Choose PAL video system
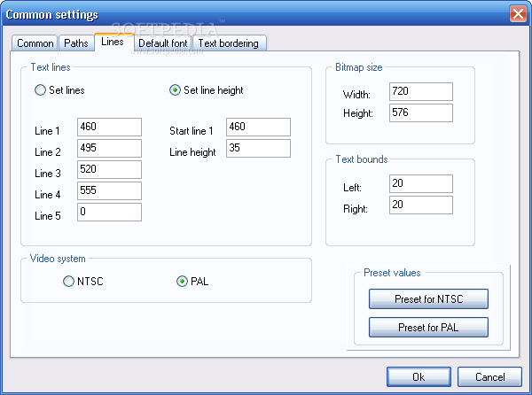 (x=192, y=281)
